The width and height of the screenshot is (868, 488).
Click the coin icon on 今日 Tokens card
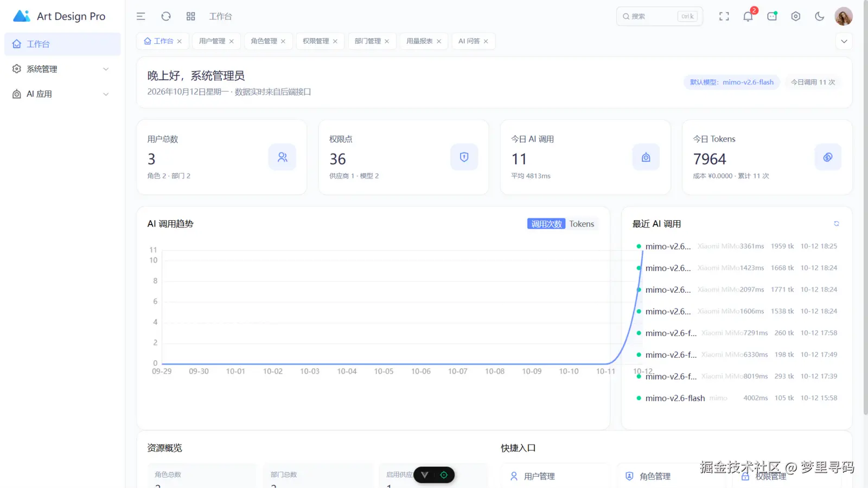coord(828,157)
